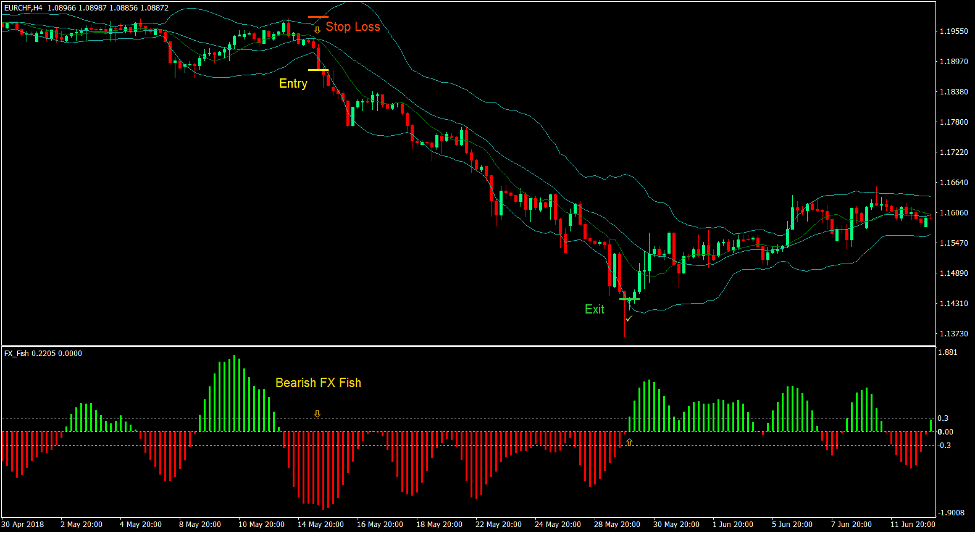The width and height of the screenshot is (977, 533).
Task: Select the yellow Entry line marker
Action: click(x=317, y=70)
